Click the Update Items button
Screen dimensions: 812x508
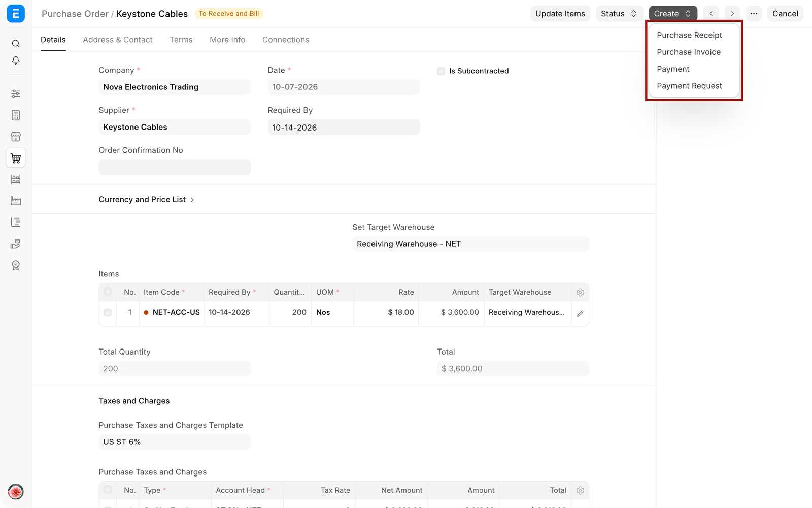(560, 14)
